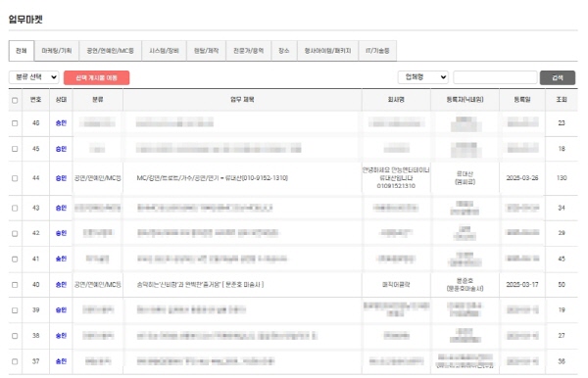Image resolution: width=588 pixels, height=378 pixels.
Task: Click the 승인 status in row 38
Action: coord(61,335)
